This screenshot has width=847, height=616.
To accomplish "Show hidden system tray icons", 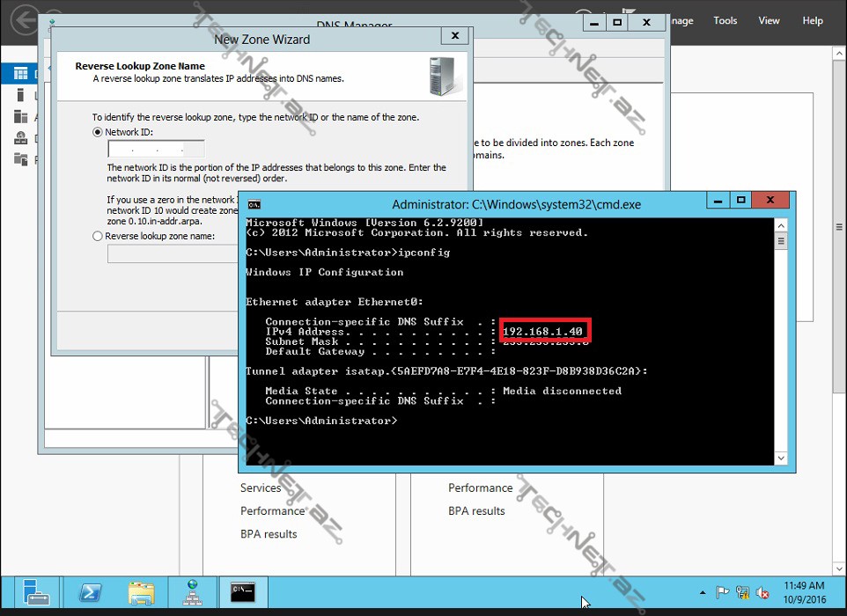I will pyautogui.click(x=703, y=592).
